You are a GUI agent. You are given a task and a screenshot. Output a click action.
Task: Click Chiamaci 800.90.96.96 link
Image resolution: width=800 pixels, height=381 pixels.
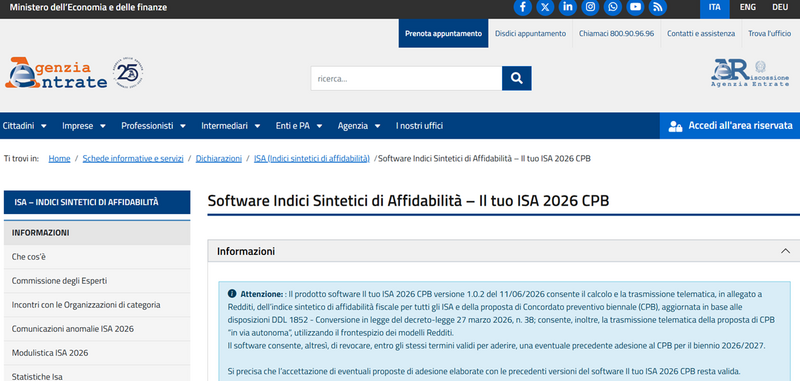point(616,34)
